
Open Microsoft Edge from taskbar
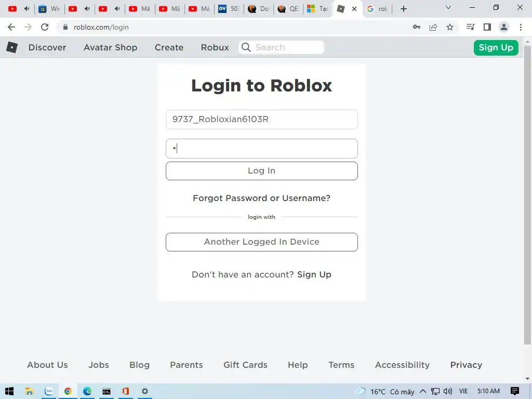tap(87, 391)
